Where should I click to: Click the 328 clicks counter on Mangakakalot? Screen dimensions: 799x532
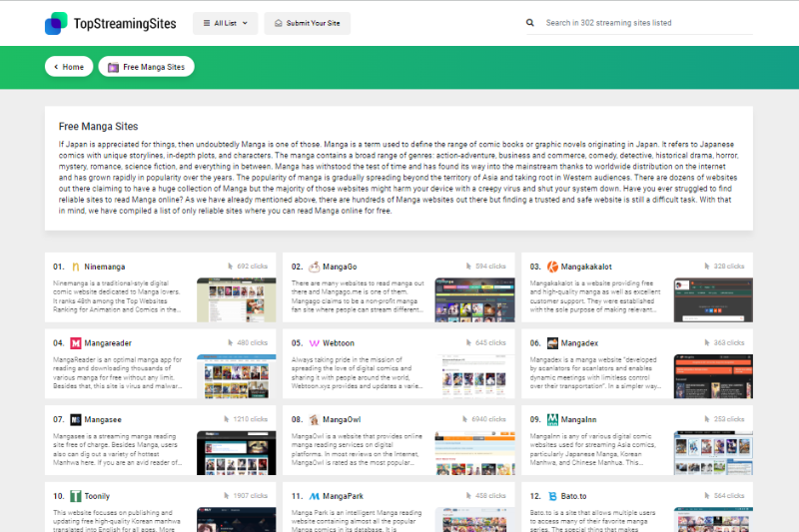725,266
